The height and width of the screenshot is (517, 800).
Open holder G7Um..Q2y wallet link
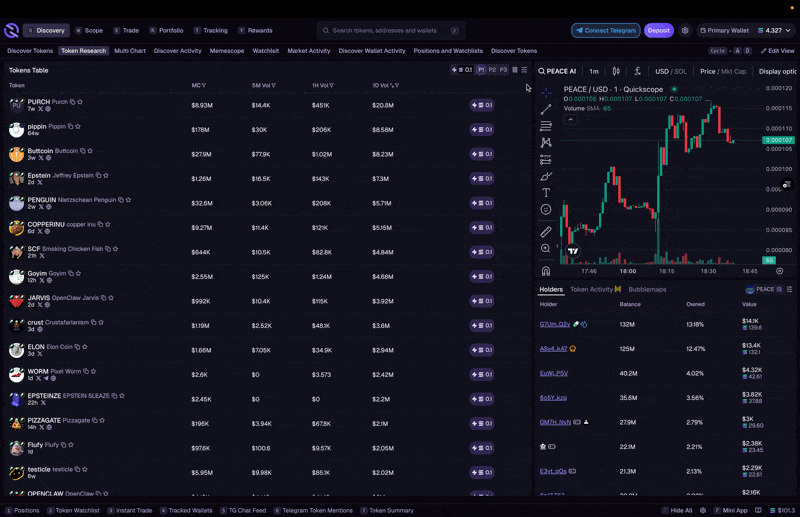555,324
